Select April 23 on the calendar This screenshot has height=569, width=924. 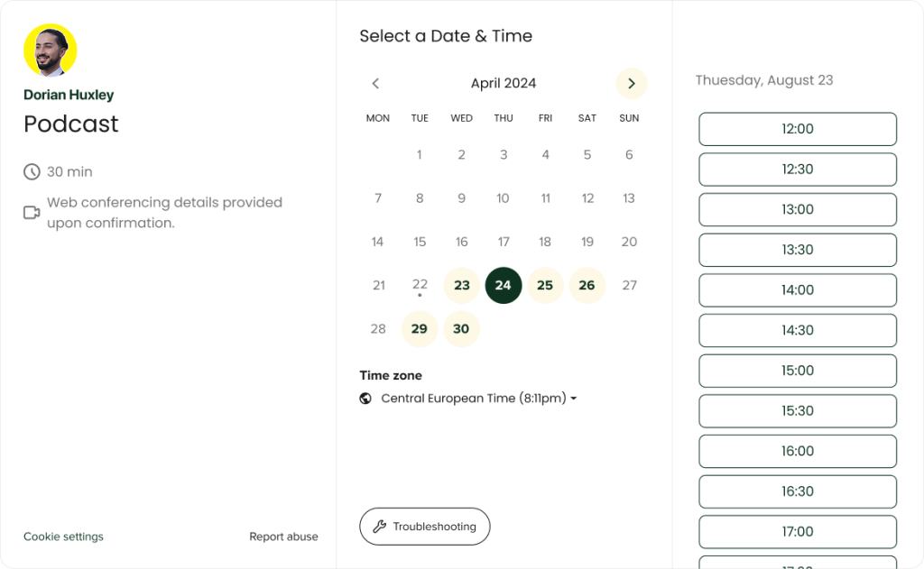tap(461, 286)
